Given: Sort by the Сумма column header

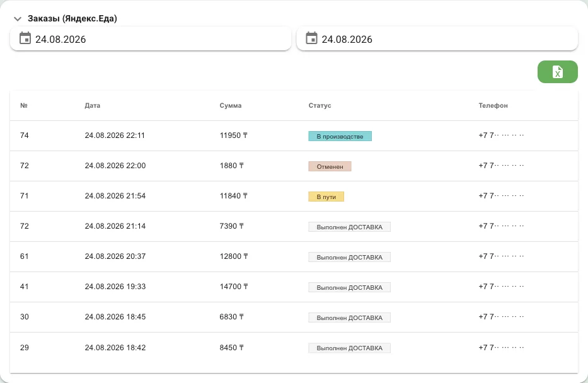Looking at the screenshot, I should (231, 106).
